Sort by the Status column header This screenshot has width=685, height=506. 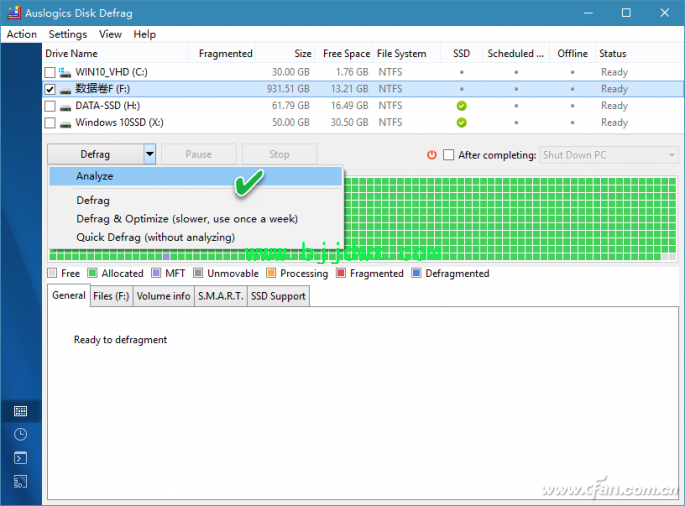pos(639,53)
